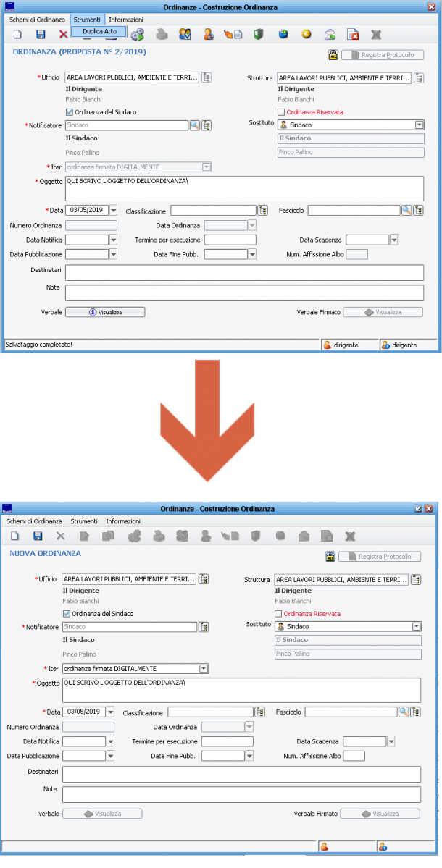Click Verbale Visualizza button in Proposta window

point(105,312)
